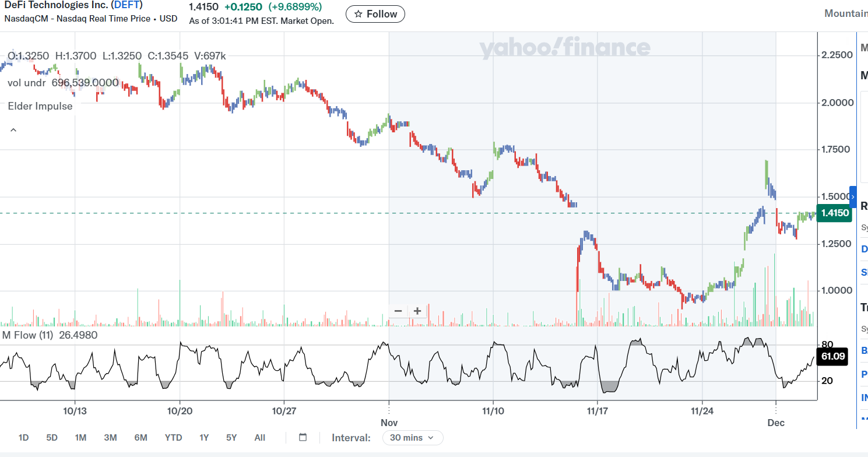Image resolution: width=868 pixels, height=457 pixels.
Task: Switch to the YTD range tab
Action: coord(173,437)
